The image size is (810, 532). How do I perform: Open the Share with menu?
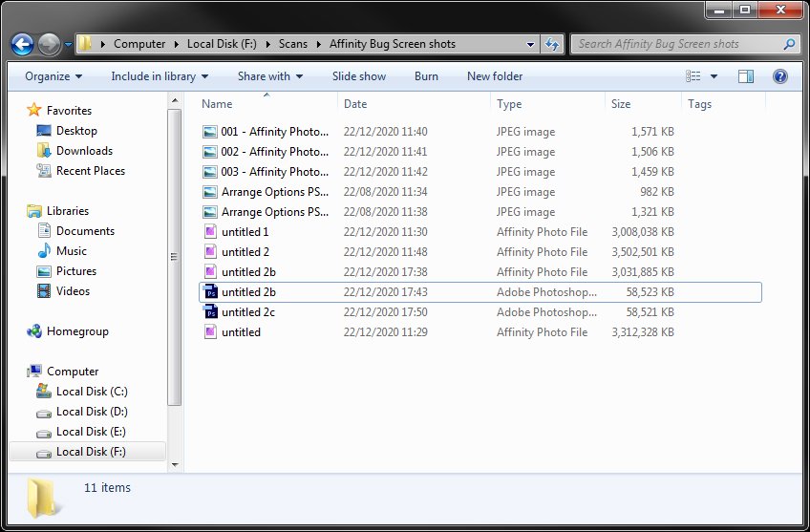[270, 76]
